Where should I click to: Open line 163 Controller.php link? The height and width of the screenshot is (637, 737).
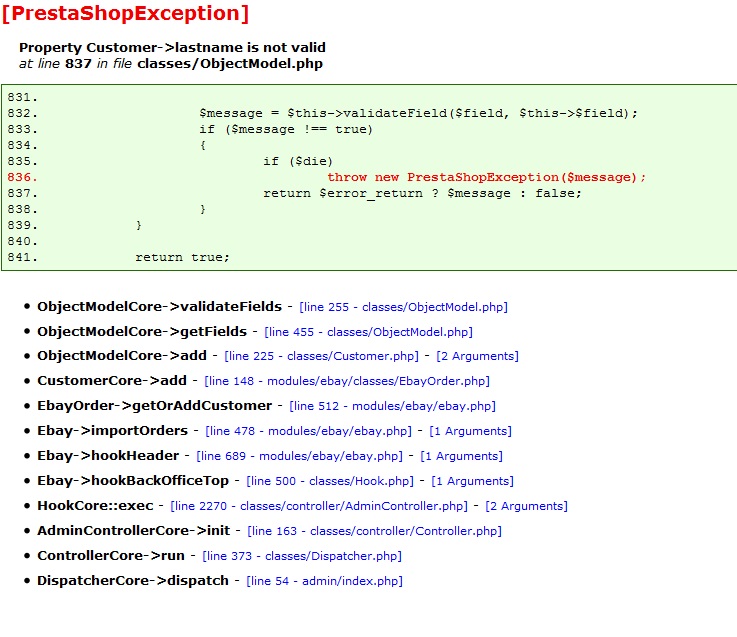click(375, 531)
